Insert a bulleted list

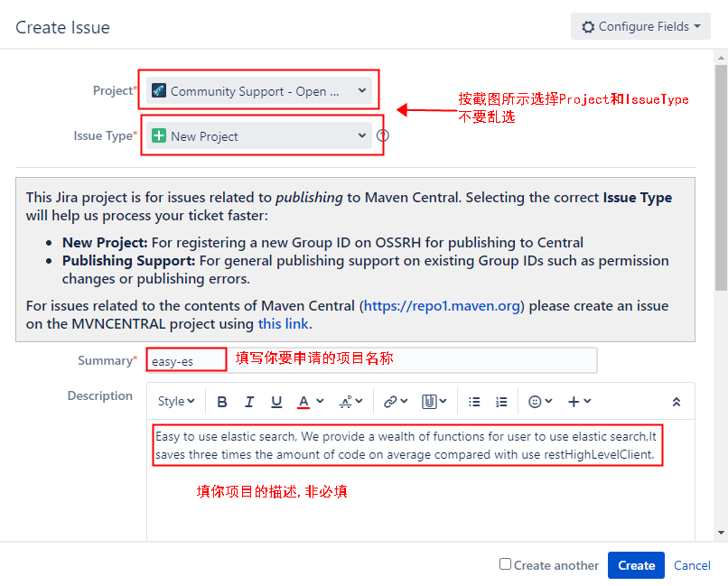click(474, 402)
